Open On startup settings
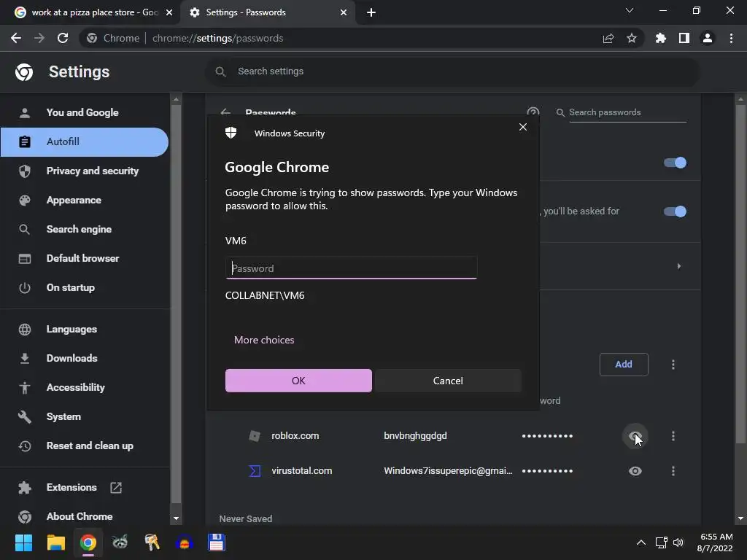This screenshot has height=560, width=747. pyautogui.click(x=85, y=287)
